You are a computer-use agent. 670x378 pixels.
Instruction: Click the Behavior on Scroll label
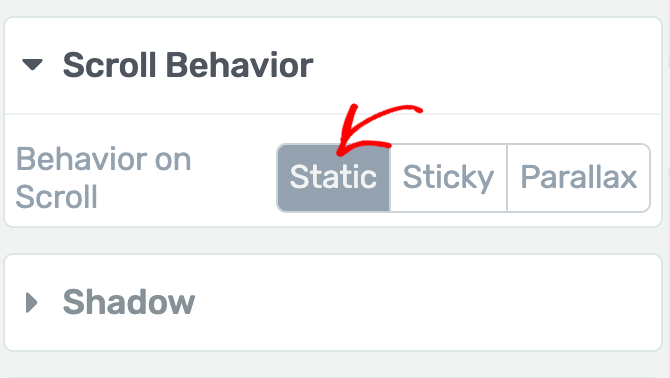pyautogui.click(x=103, y=178)
